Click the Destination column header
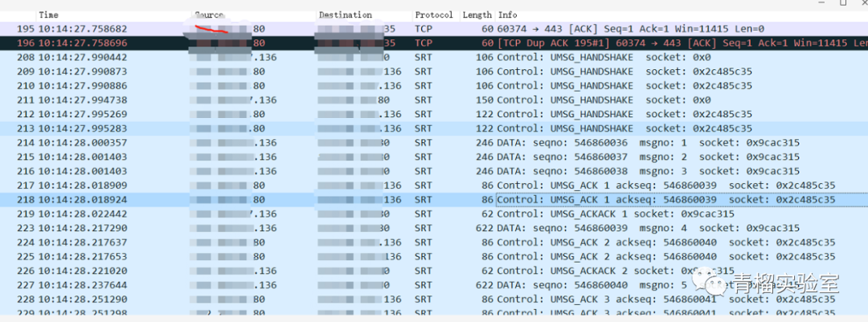Viewport: 868px width, 322px height. pos(345,15)
